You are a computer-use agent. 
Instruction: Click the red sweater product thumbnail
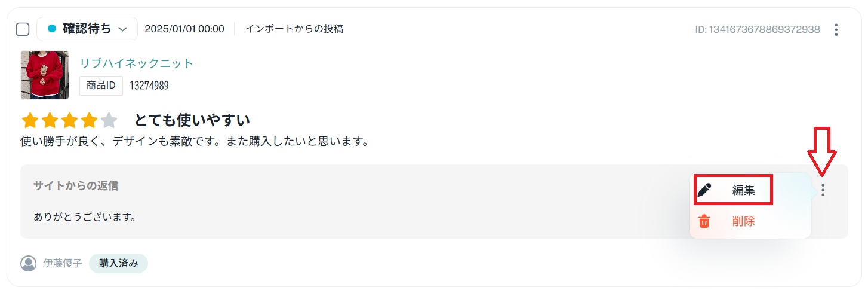(x=45, y=75)
